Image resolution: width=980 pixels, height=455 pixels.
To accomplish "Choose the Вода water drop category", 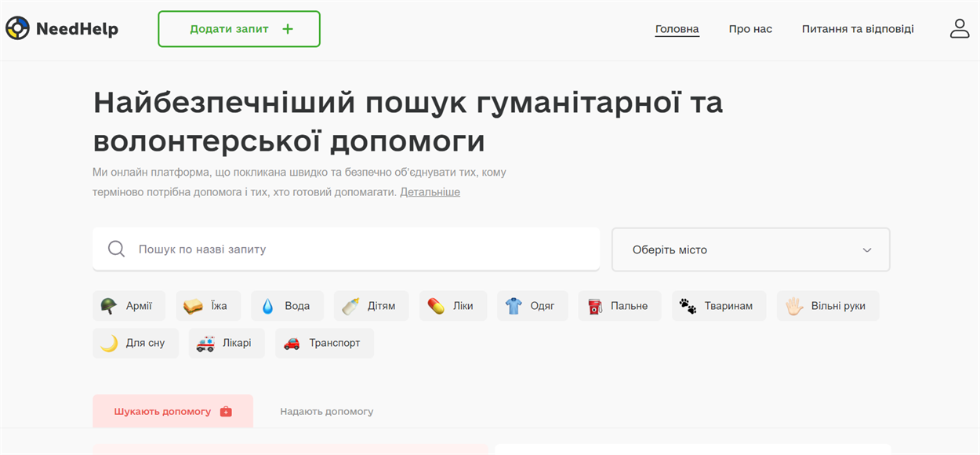I will tap(286, 306).
